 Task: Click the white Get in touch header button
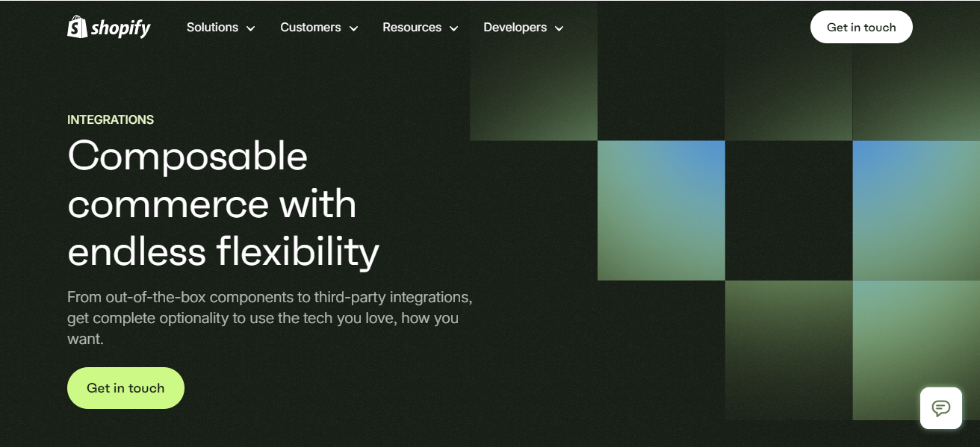click(861, 26)
